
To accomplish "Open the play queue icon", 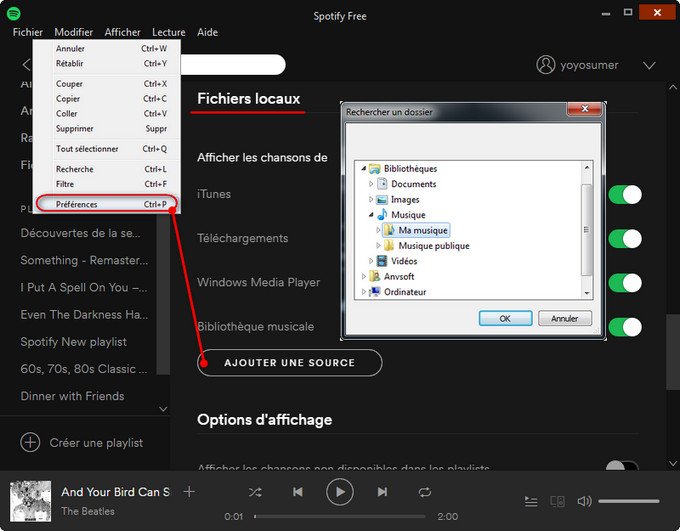I will (x=530, y=501).
